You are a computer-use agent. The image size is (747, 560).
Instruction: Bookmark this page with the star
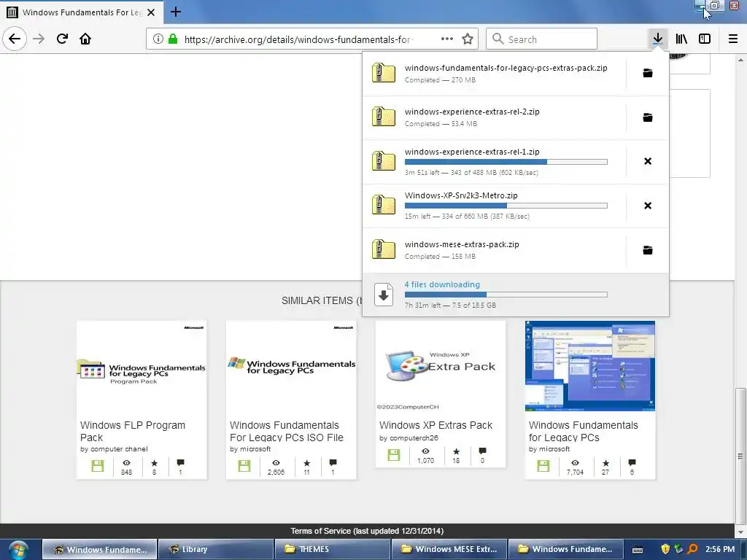coord(468,39)
